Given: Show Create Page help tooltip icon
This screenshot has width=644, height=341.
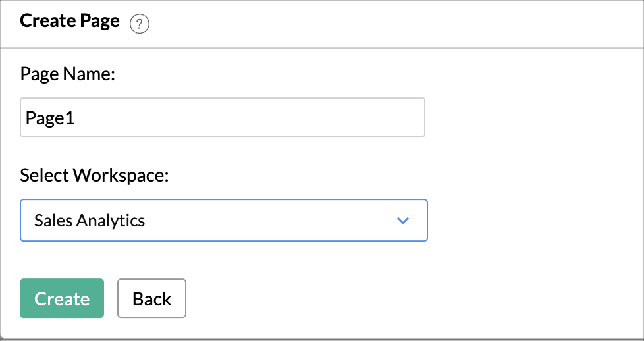Looking at the screenshot, I should (x=140, y=24).
